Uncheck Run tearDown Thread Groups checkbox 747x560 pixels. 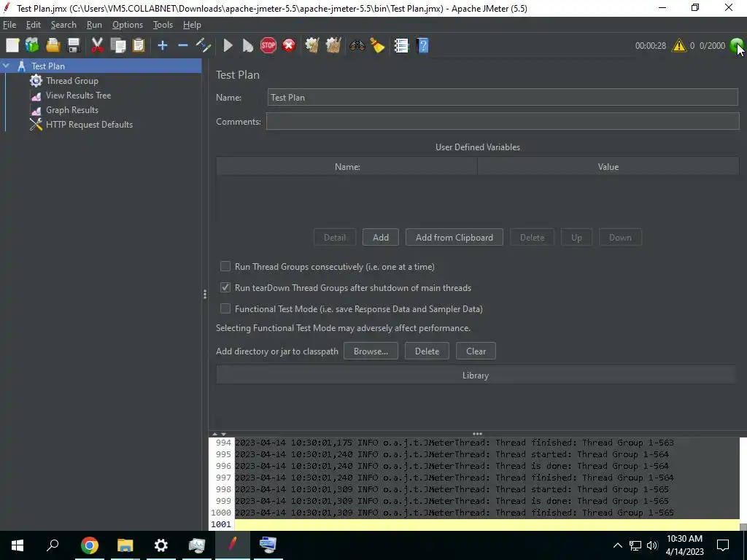(x=225, y=287)
